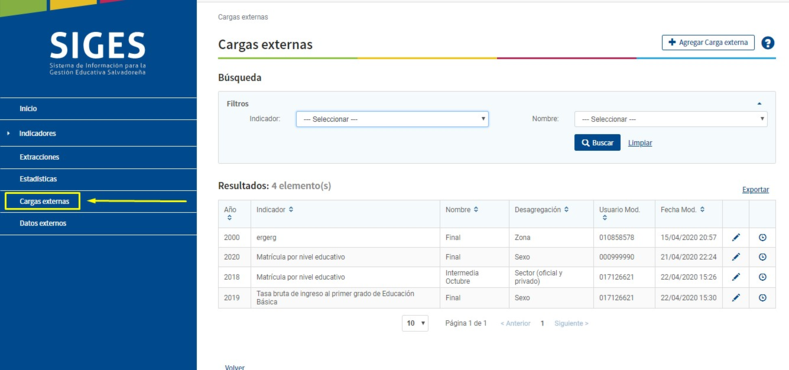The height and width of the screenshot is (370, 789).
Task: Sort by Nombre column arrows
Action: 476,209
